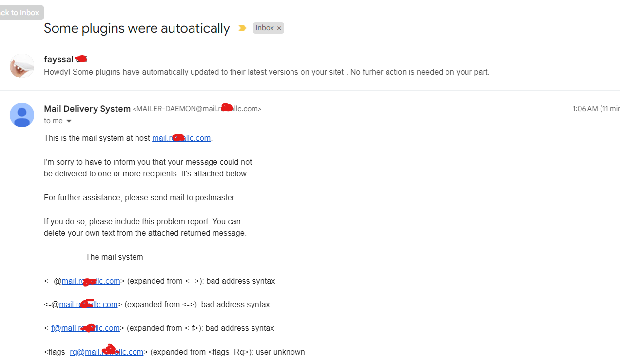This screenshot has width=620, height=364.
Task: Select the 'to me' recipient text
Action: point(53,121)
